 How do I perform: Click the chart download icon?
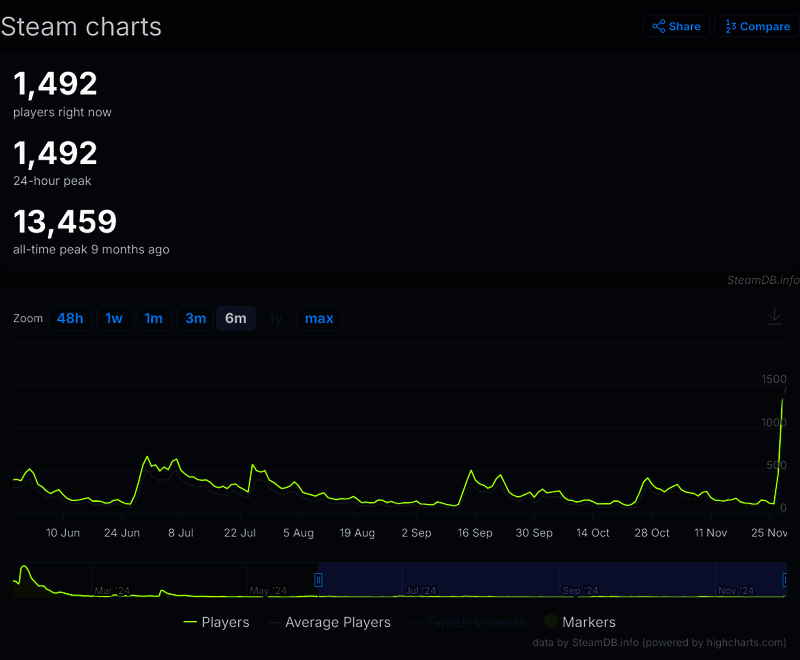774,317
